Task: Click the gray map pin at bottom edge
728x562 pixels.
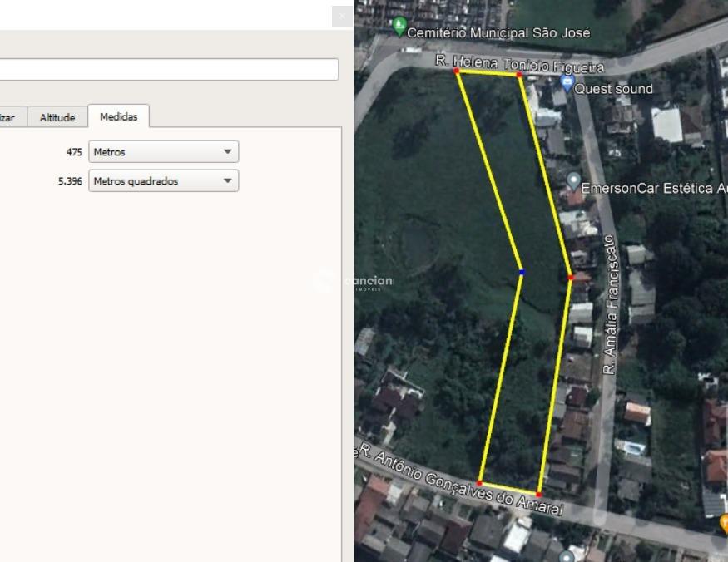Action: (x=567, y=556)
